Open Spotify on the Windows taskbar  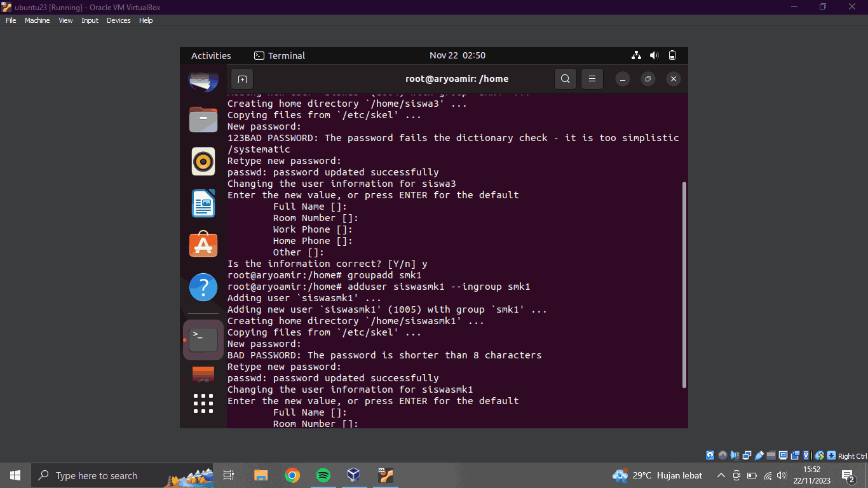pyautogui.click(x=323, y=475)
